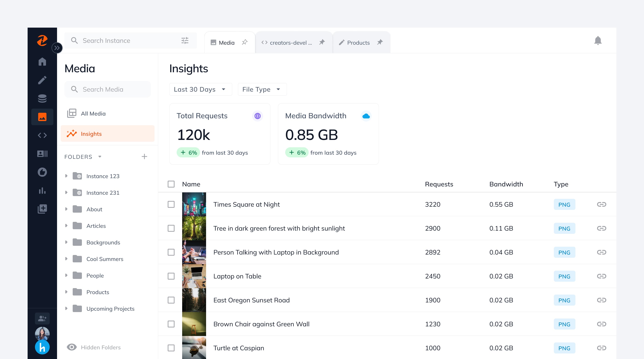This screenshot has width=644, height=359.
Task: Check the East Oregon Sunset Road row
Action: pyautogui.click(x=171, y=300)
